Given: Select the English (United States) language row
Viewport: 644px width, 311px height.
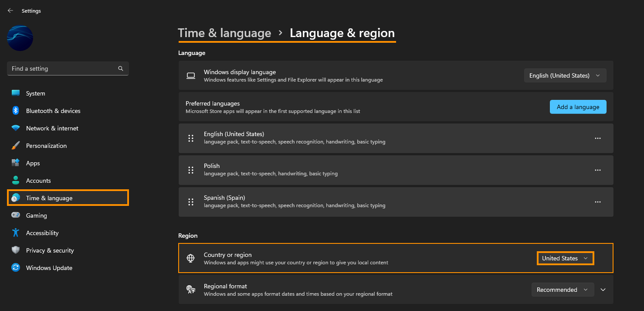Looking at the screenshot, I should pos(396,138).
